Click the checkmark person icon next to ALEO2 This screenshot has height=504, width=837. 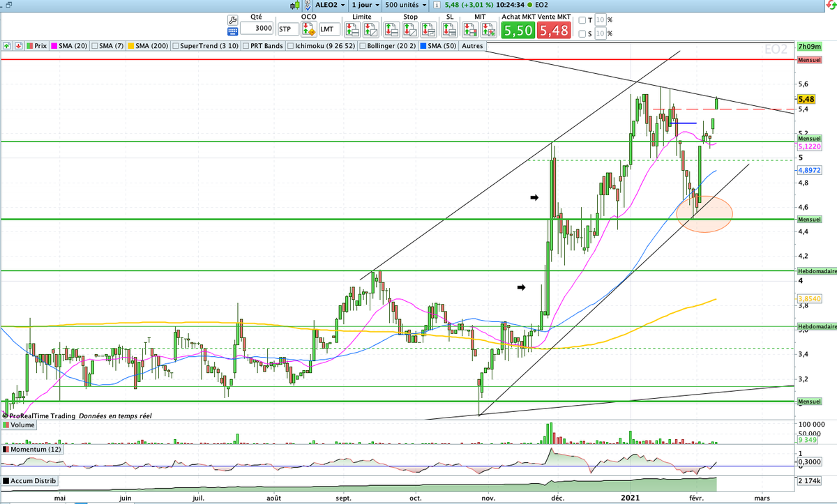308,4
